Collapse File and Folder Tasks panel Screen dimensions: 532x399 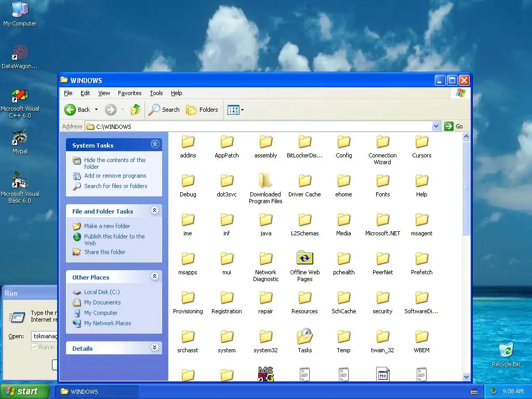155,210
